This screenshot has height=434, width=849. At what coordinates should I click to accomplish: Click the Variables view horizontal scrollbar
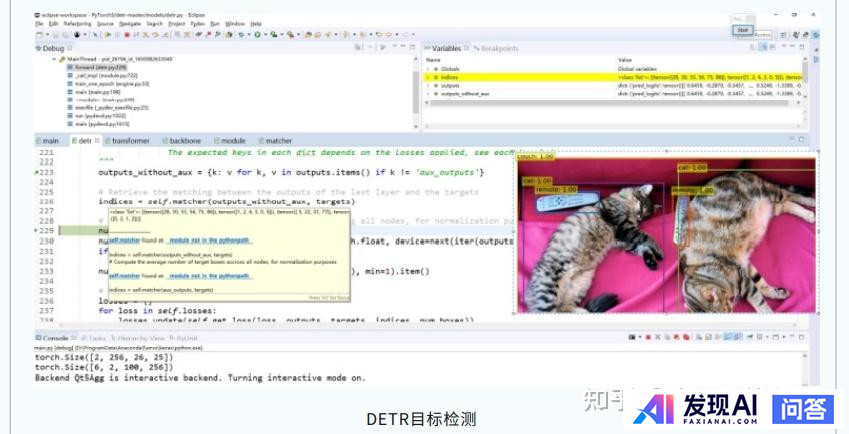pos(612,101)
